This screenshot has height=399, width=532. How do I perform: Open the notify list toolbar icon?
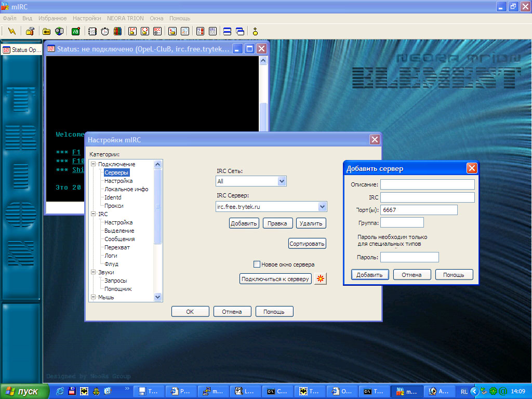coord(200,32)
